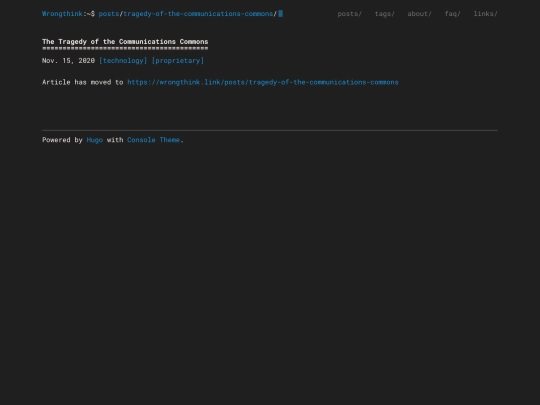Go to tags/ navigation menu item
This screenshot has width=540, height=405.
[x=385, y=14]
